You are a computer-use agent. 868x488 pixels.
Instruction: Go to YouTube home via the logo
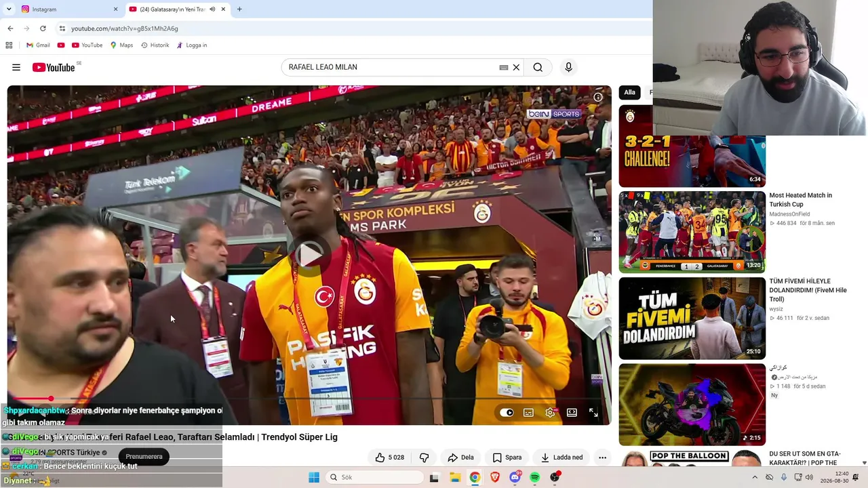click(54, 67)
